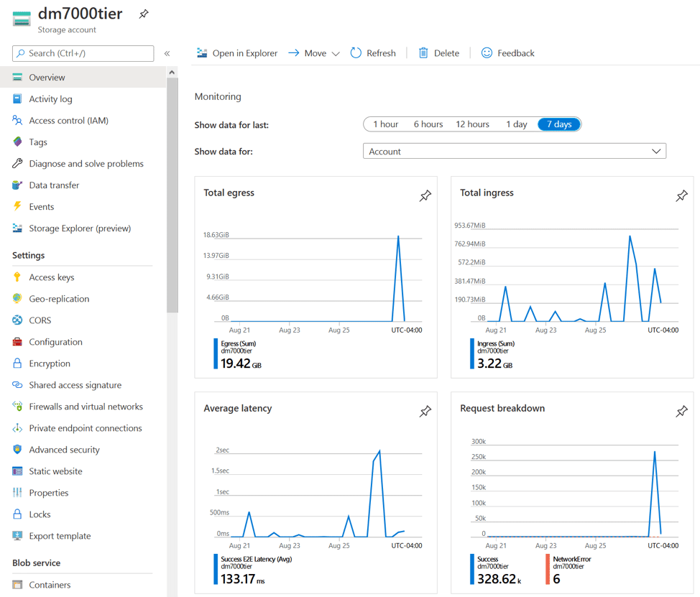
Task: Click the Containers icon under Blob service
Action: click(x=17, y=585)
